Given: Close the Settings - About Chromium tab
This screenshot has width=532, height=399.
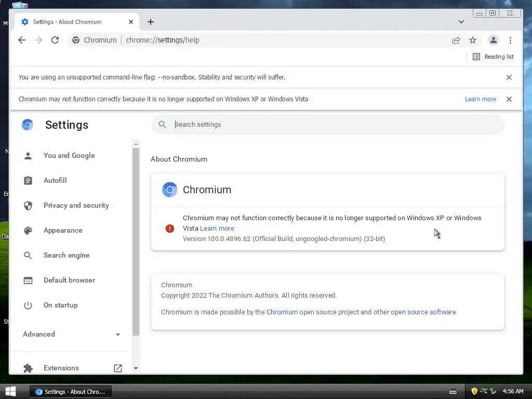Looking at the screenshot, I should click(131, 22).
